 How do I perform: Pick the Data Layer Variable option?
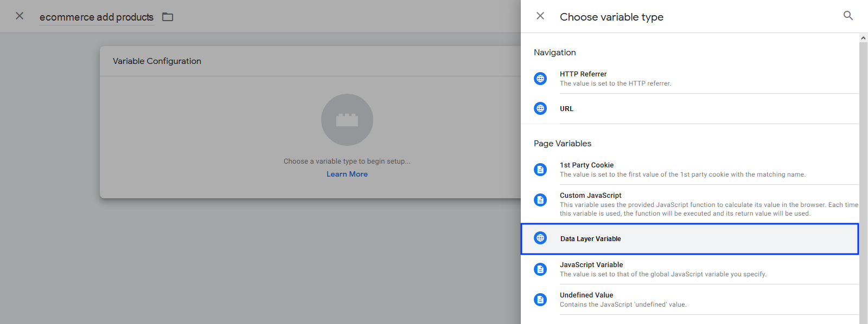pyautogui.click(x=590, y=239)
